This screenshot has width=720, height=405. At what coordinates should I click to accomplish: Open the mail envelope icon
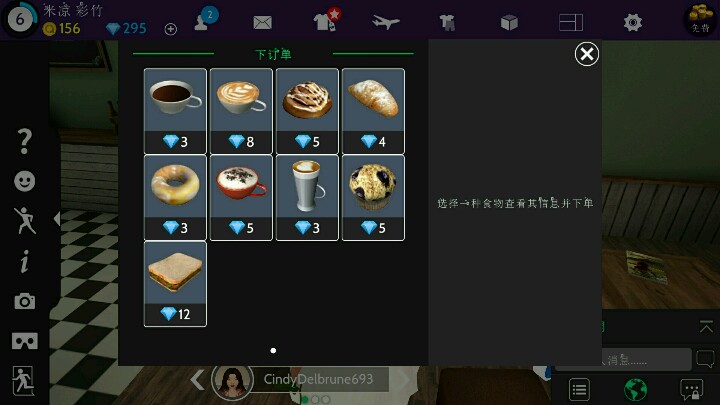[262, 22]
